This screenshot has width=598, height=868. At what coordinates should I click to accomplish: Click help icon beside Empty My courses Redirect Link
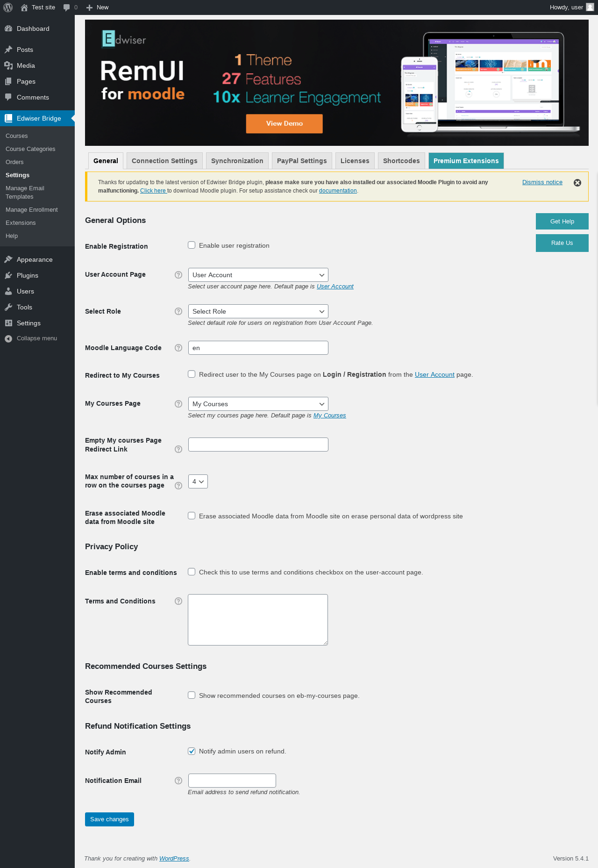coord(178,449)
